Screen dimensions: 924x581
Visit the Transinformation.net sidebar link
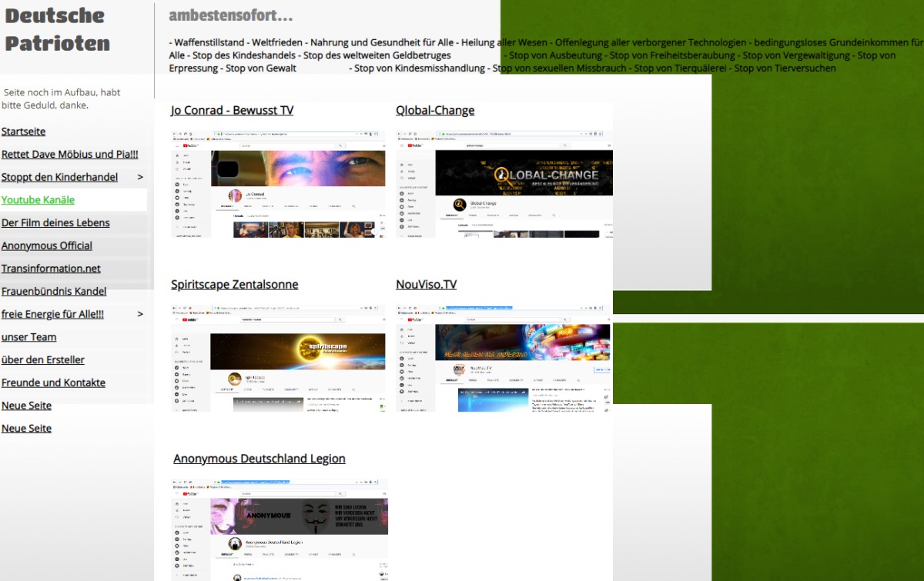pyautogui.click(x=51, y=269)
